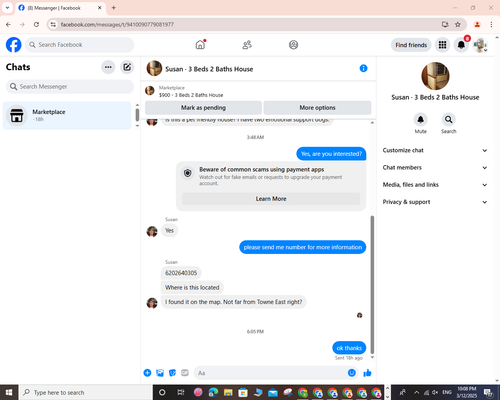Click the Search Messenger field
The image size is (500, 400).
(x=70, y=87)
